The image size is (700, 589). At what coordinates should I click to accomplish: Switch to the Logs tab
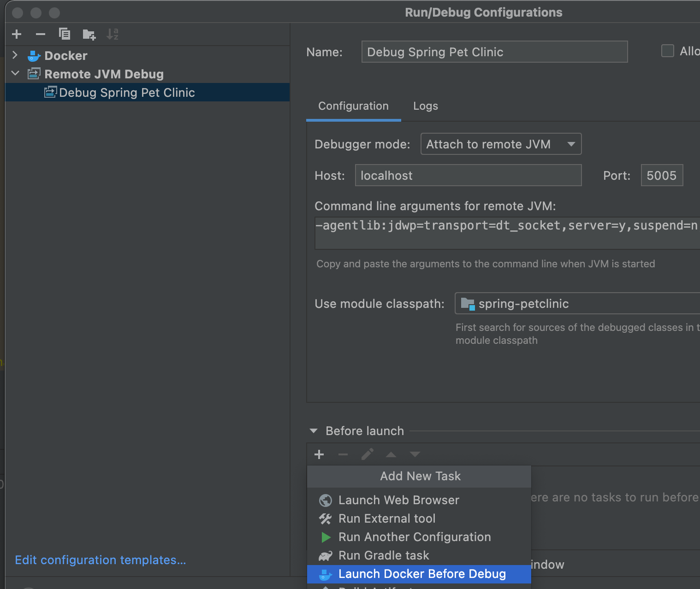tap(425, 106)
